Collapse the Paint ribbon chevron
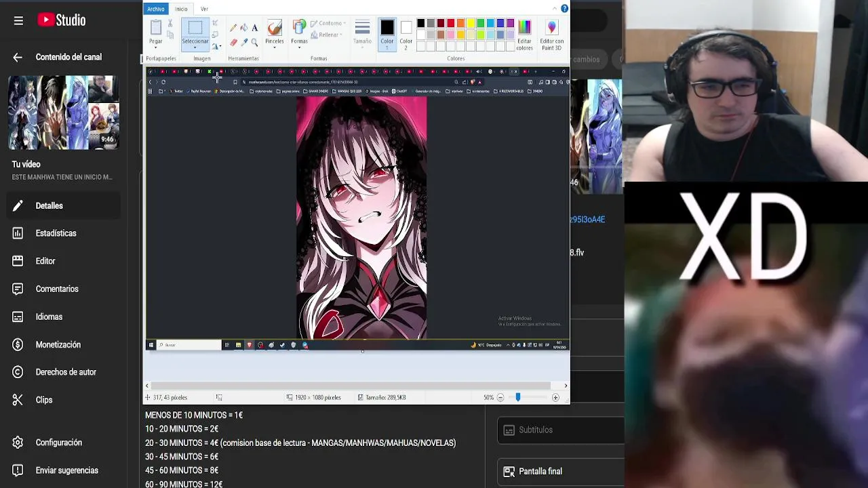Screen dimensions: 868x488 pos(555,9)
